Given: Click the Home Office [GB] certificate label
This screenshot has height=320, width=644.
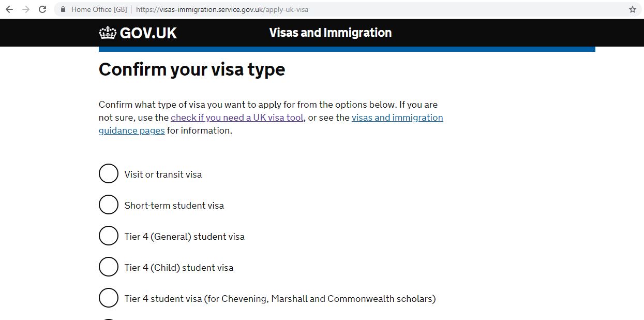Looking at the screenshot, I should [99, 9].
